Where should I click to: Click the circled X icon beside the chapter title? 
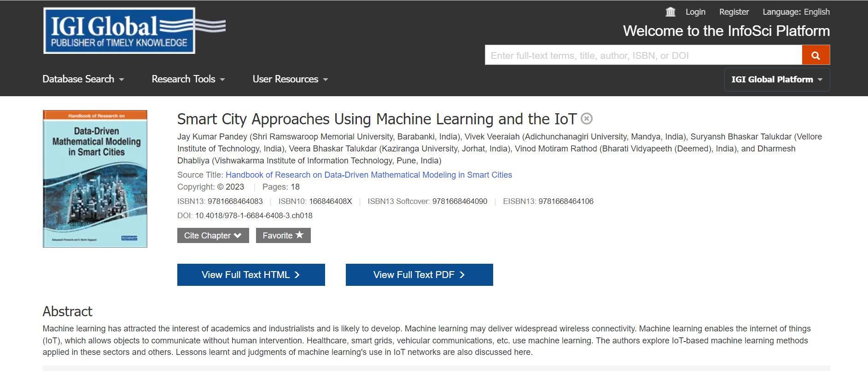pos(587,119)
